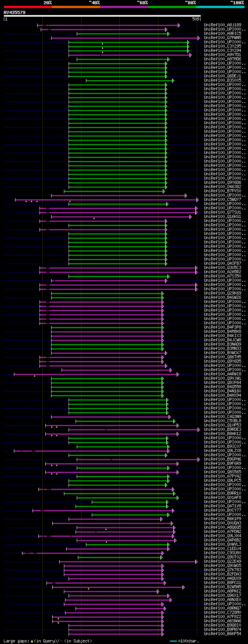Select the UniRef100_Q8S565 label
The image size is (248, 644).
(222, 472)
